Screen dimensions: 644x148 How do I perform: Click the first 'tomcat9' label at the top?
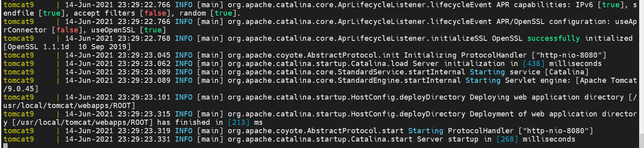[x=19, y=5]
